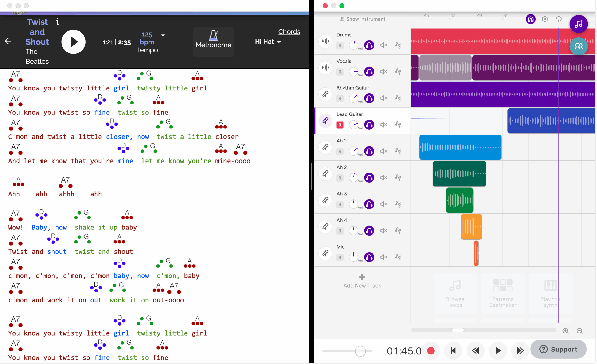The width and height of the screenshot is (597, 364).
Task: Click the 01:45.0 time display
Action: (404, 351)
